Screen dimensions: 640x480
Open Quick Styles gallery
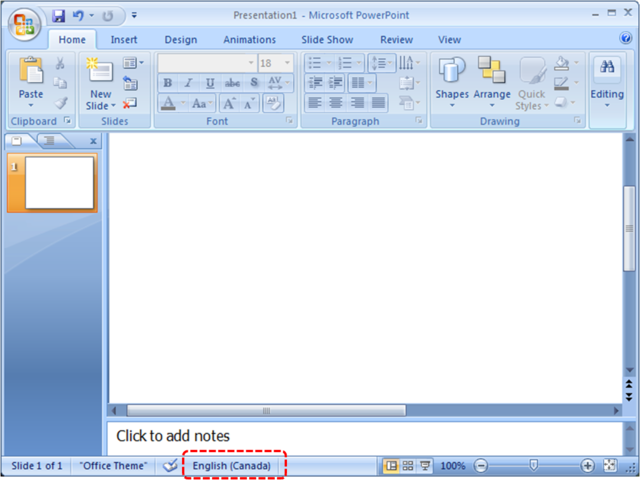(531, 83)
